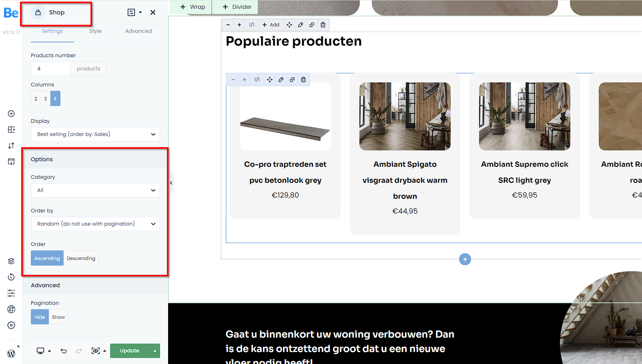Set columns to 4
642x364 pixels.
click(x=55, y=98)
